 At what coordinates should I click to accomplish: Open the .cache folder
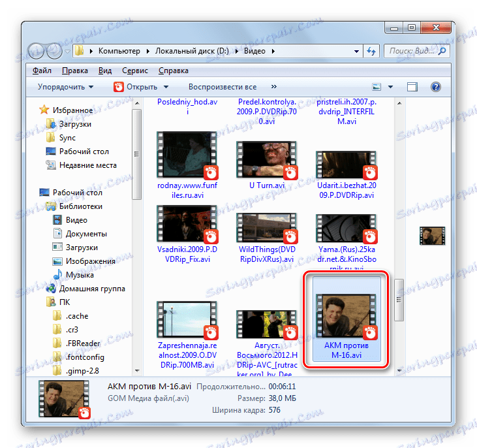70,316
